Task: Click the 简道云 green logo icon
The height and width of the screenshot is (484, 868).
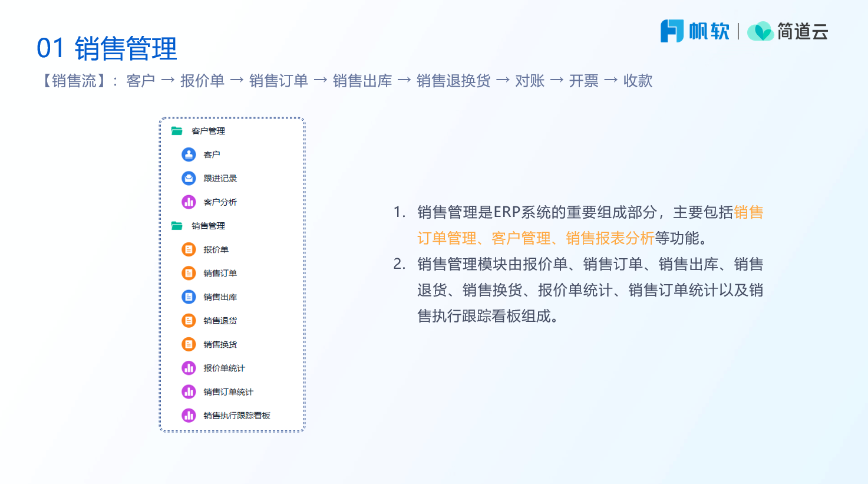Action: 760,31
